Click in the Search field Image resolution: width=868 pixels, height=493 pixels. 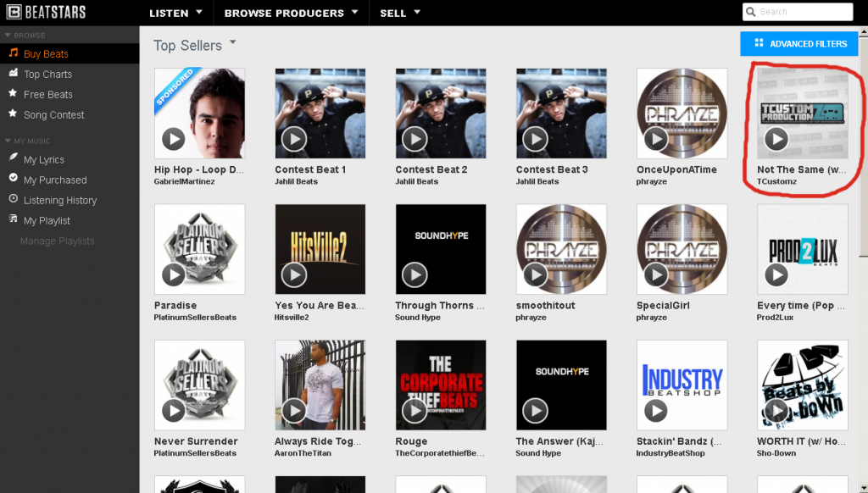pyautogui.click(x=798, y=12)
